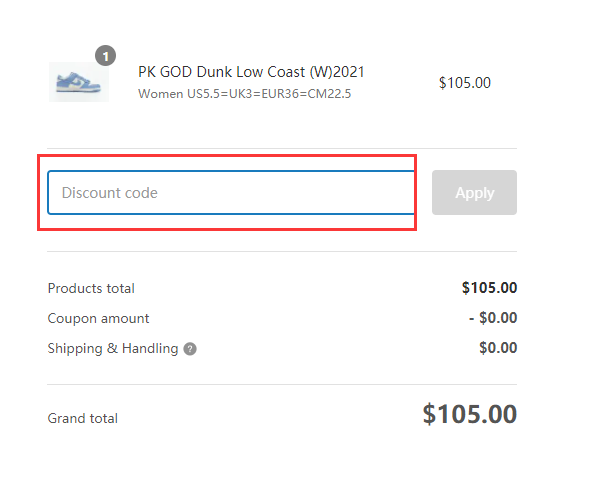Click the Shipping & Handling label
The image size is (610, 496).
point(113,348)
